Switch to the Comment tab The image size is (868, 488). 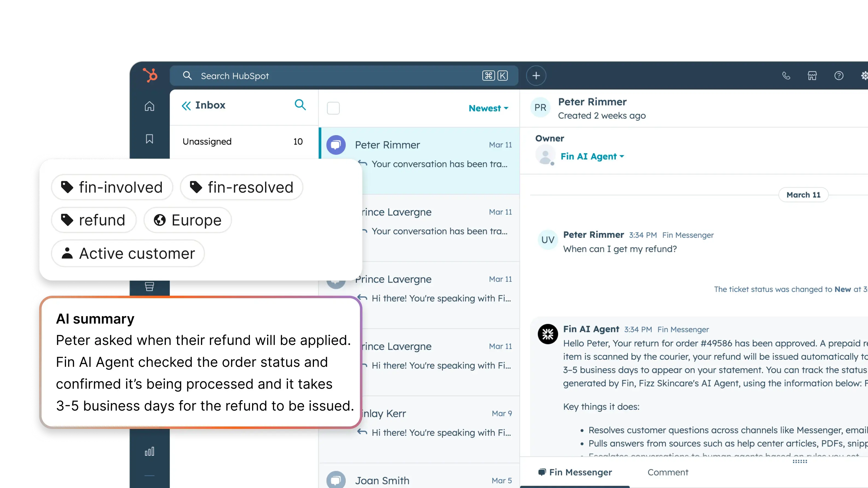point(668,472)
